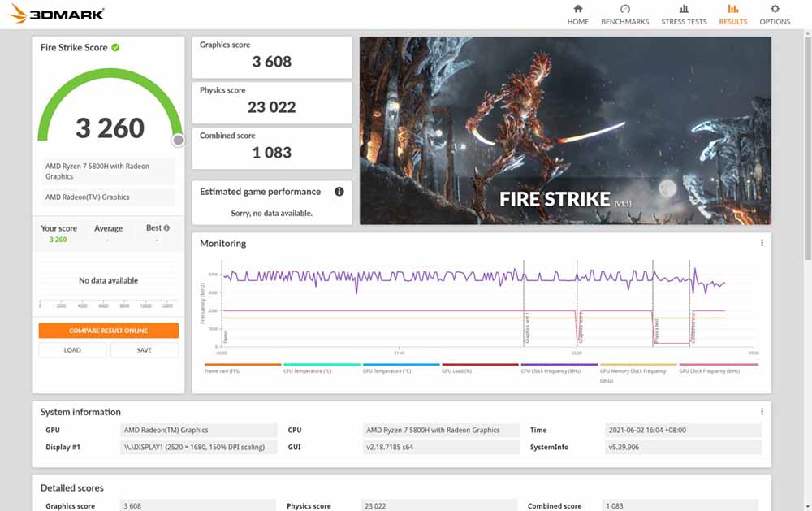Click the Fire Strike artwork image
This screenshot has width=812, height=511.
click(565, 131)
